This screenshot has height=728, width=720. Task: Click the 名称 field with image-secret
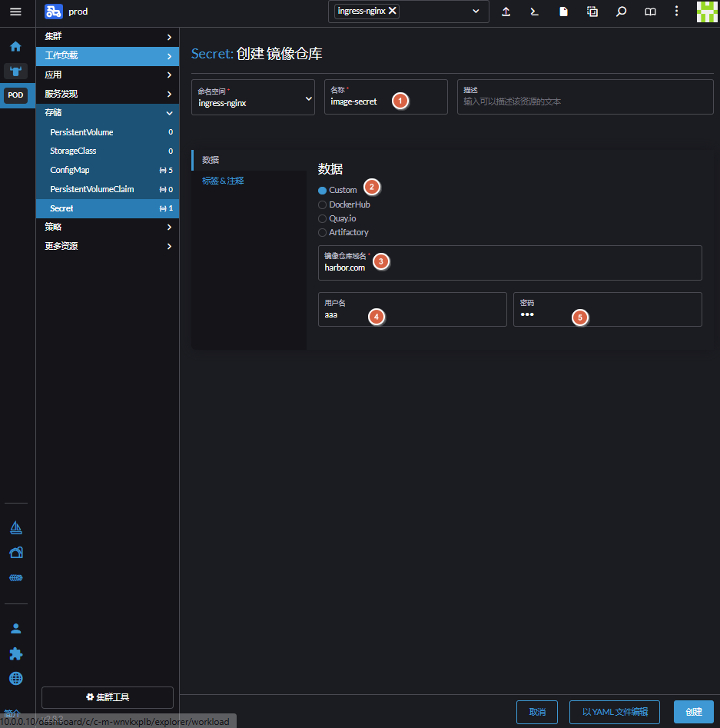(386, 97)
